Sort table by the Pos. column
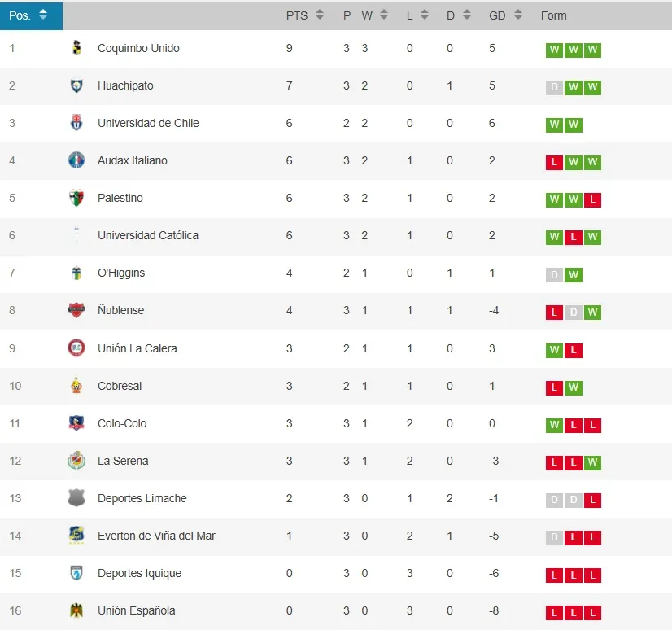672x630 pixels. (x=43, y=15)
